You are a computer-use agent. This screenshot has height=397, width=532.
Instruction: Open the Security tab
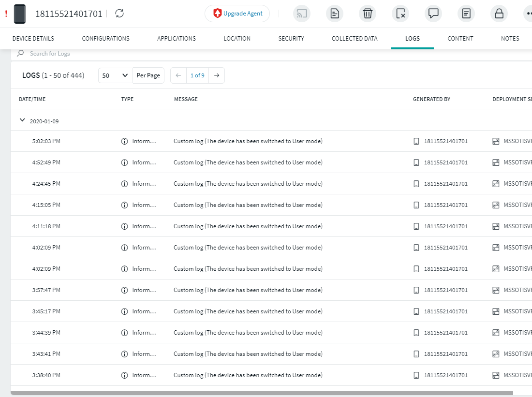[291, 39]
